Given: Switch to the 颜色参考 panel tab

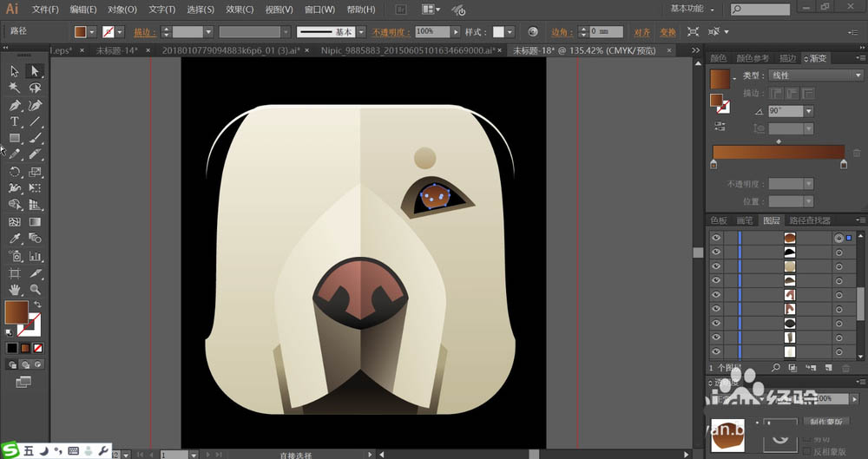Looking at the screenshot, I should pos(753,58).
